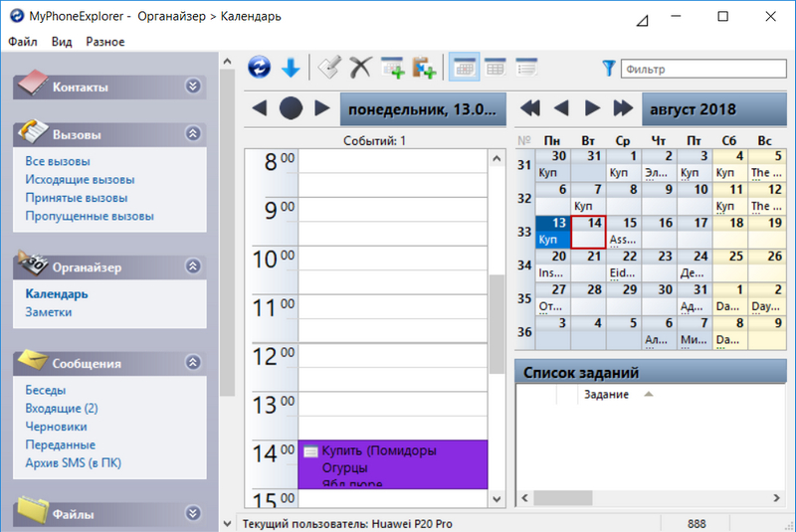Screen dimensions: 796x532
Task: Open the Разное menu
Action: [105, 42]
